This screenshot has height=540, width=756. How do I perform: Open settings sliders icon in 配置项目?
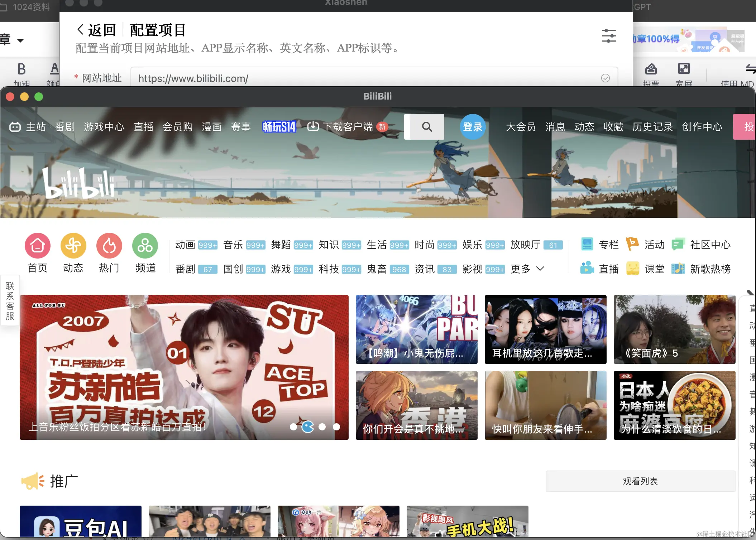click(x=609, y=36)
